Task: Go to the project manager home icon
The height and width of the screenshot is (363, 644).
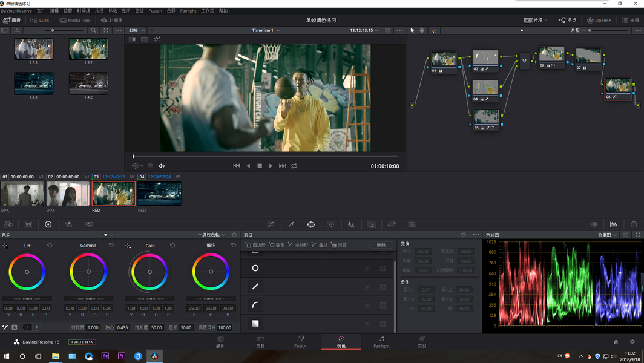Action: pos(616,342)
